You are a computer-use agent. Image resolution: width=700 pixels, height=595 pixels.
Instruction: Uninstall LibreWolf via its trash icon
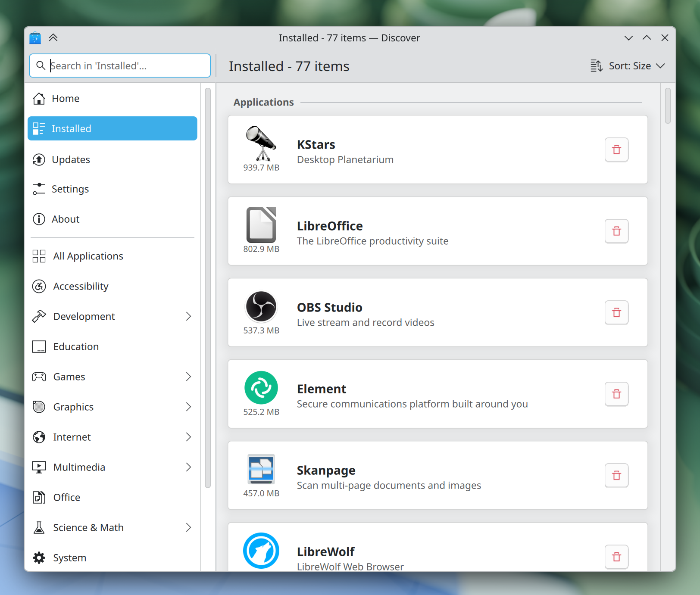(x=616, y=557)
